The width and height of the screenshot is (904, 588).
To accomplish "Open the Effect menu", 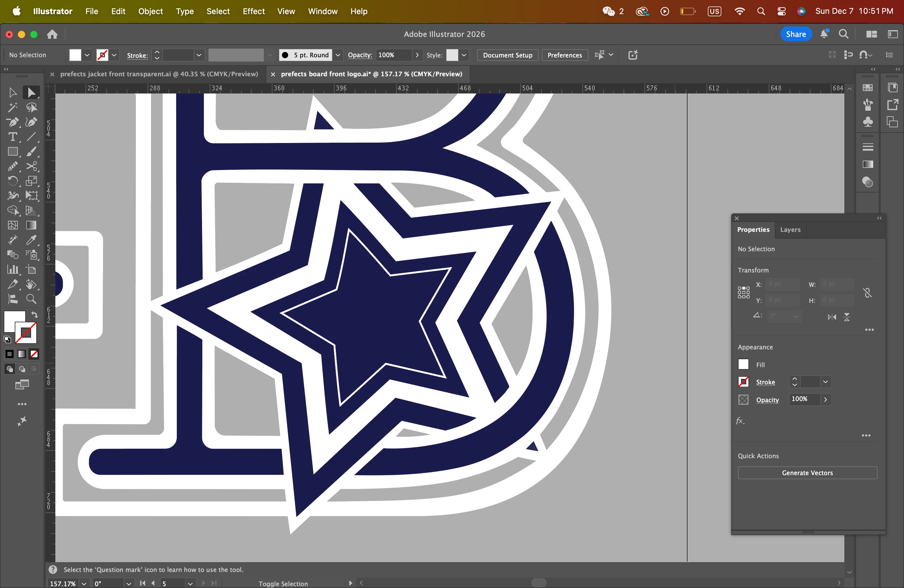I will [253, 11].
